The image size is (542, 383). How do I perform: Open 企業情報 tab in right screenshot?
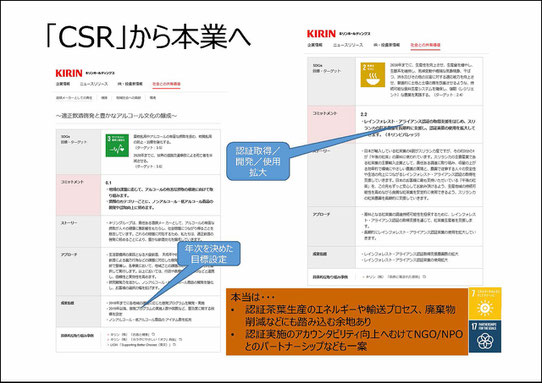point(315,45)
